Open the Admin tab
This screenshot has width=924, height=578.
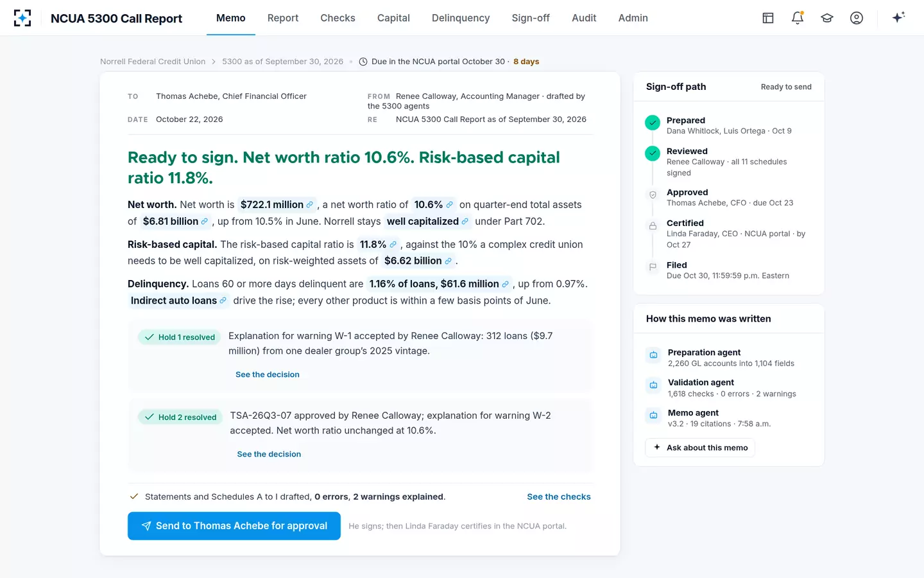click(x=633, y=18)
